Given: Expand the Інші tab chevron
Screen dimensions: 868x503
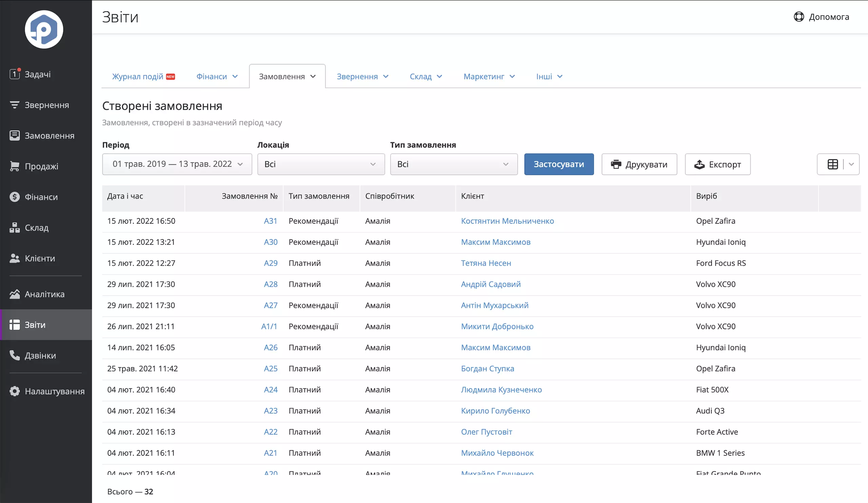Looking at the screenshot, I should 560,76.
